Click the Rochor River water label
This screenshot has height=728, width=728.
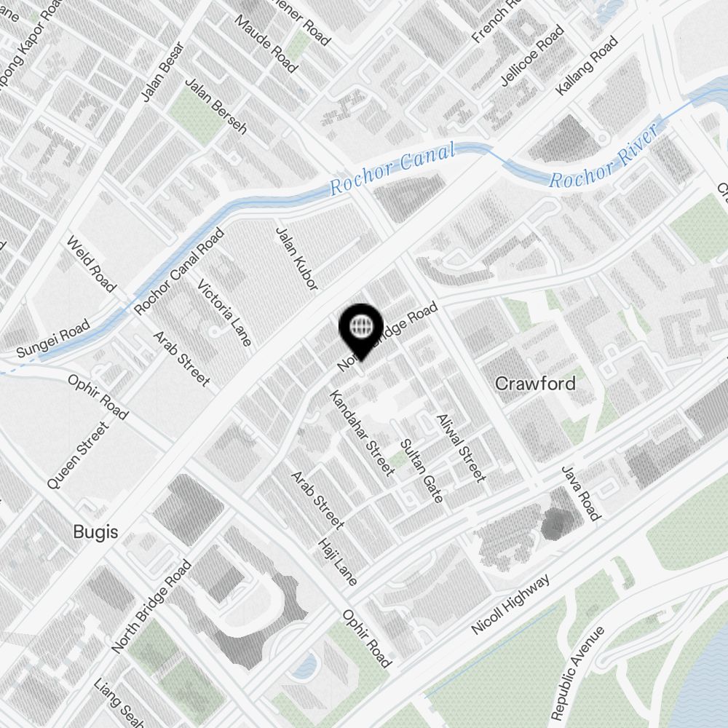point(604,156)
